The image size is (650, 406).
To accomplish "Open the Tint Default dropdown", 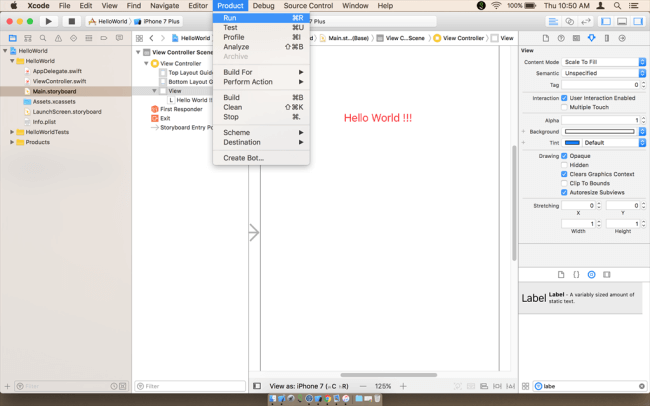I will [614, 143].
